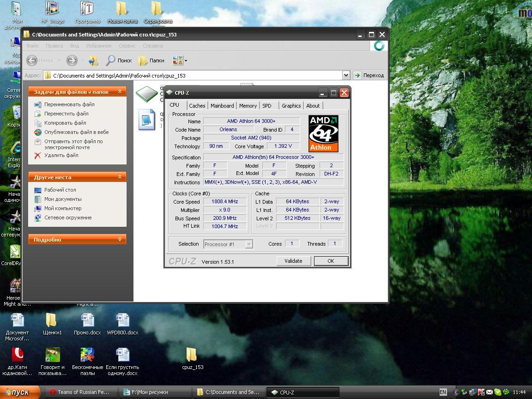Image resolution: width=532 pixels, height=399 pixels.
Task: Select the CPU-Z chip executable icon in Explorer
Action: tap(147, 94)
